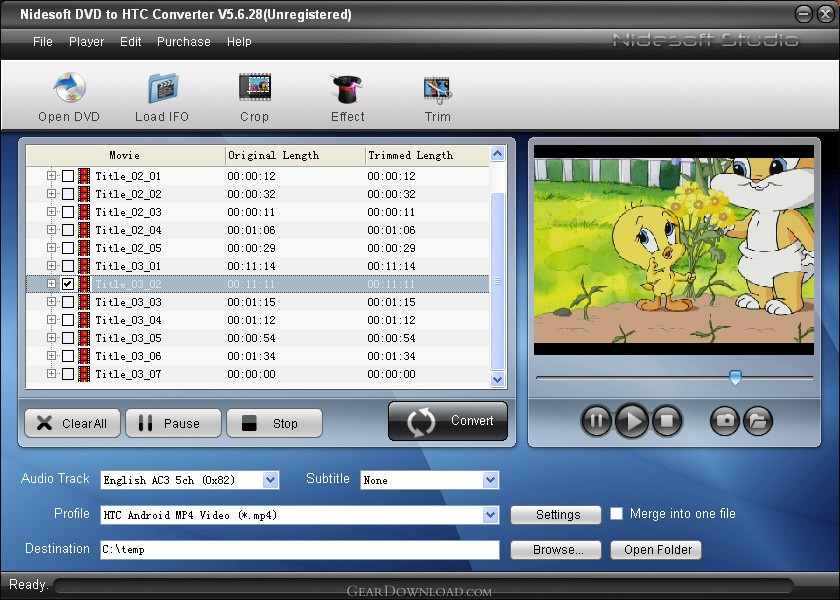Screen dimensions: 840x600
Task: Open the Edit menu
Action: pos(131,42)
